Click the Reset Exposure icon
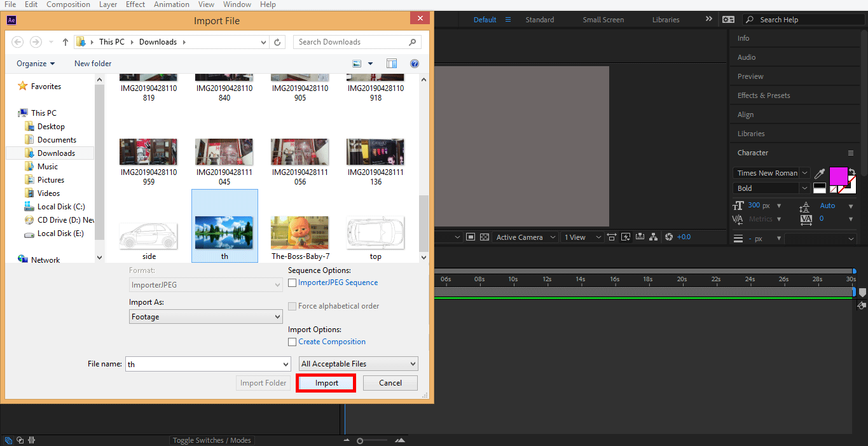This screenshot has width=868, height=446. pyautogui.click(x=670, y=237)
